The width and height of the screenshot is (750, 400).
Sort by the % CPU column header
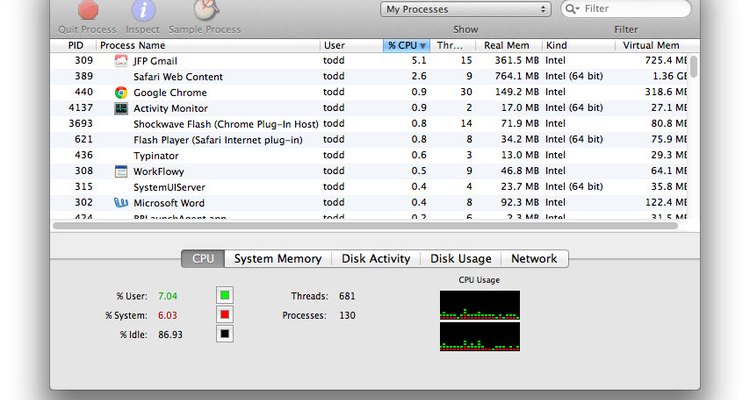point(406,45)
